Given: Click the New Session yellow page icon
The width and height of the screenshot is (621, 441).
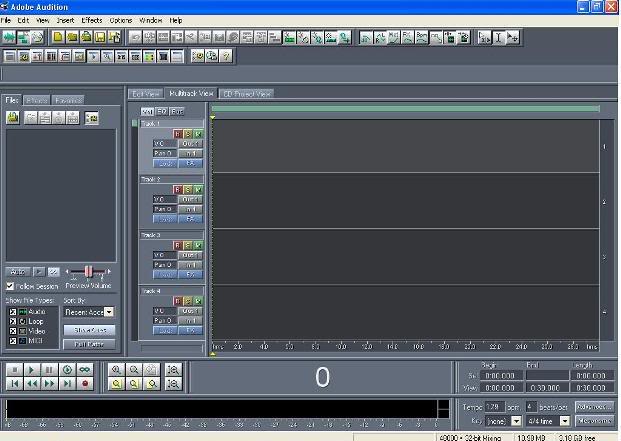Looking at the screenshot, I should [x=58, y=37].
